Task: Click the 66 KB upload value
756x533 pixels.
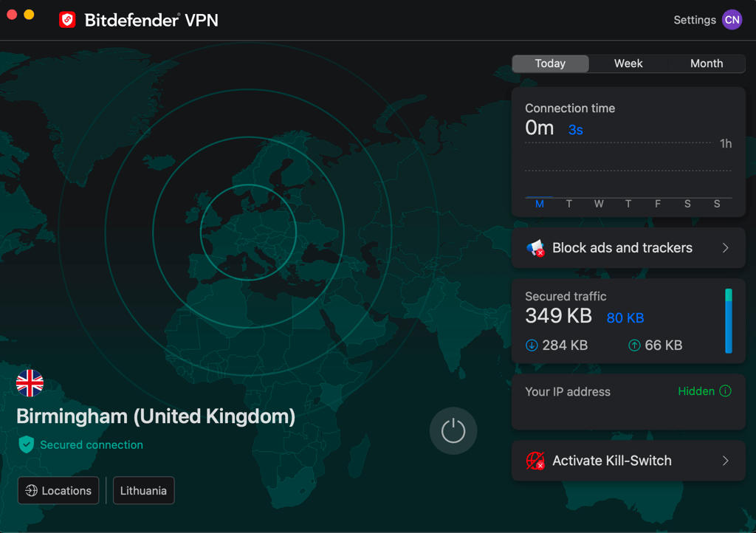Action: [664, 345]
